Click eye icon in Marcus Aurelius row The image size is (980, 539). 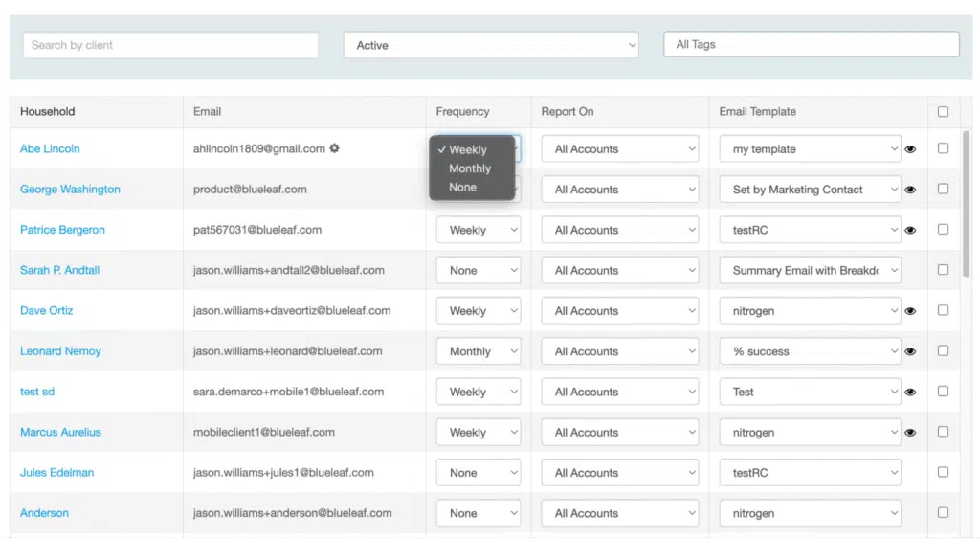pyautogui.click(x=910, y=433)
